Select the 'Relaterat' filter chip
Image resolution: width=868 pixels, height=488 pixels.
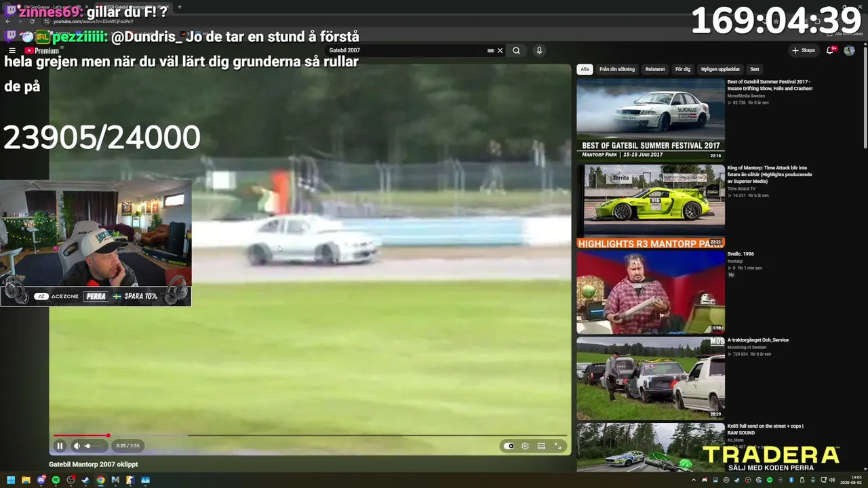click(x=655, y=69)
